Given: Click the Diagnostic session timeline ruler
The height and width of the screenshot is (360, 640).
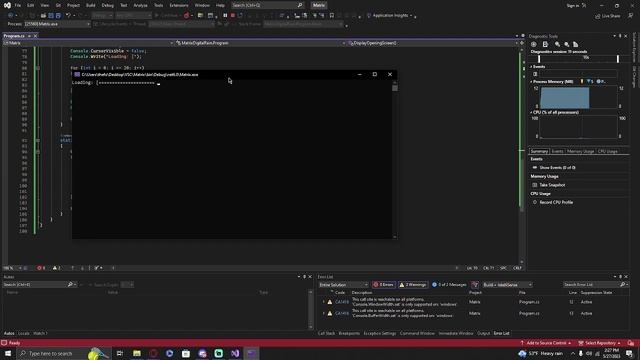Looking at the screenshot, I should pyautogui.click(x=578, y=58).
